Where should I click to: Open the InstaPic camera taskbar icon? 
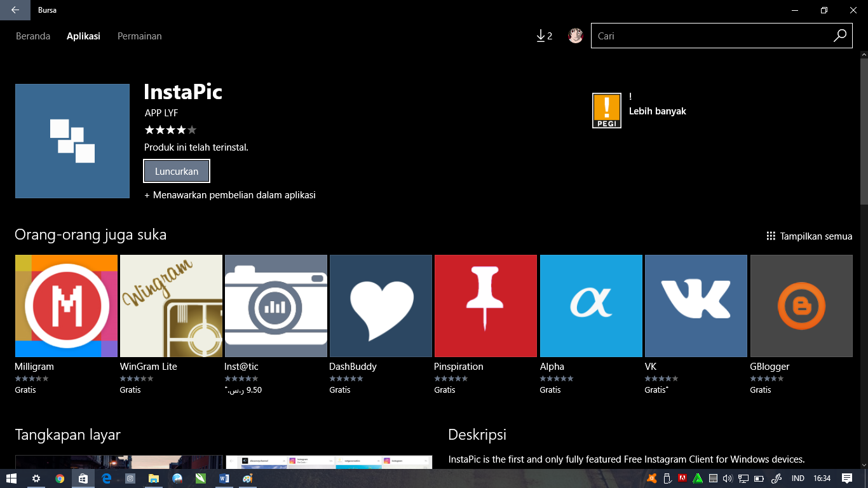coord(130,478)
